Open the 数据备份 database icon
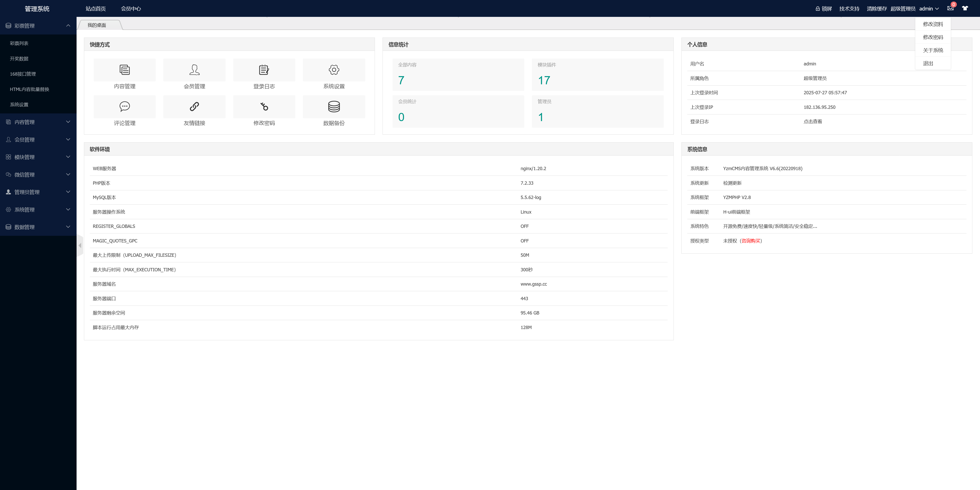Screen dimensions: 980x490 coord(334,107)
